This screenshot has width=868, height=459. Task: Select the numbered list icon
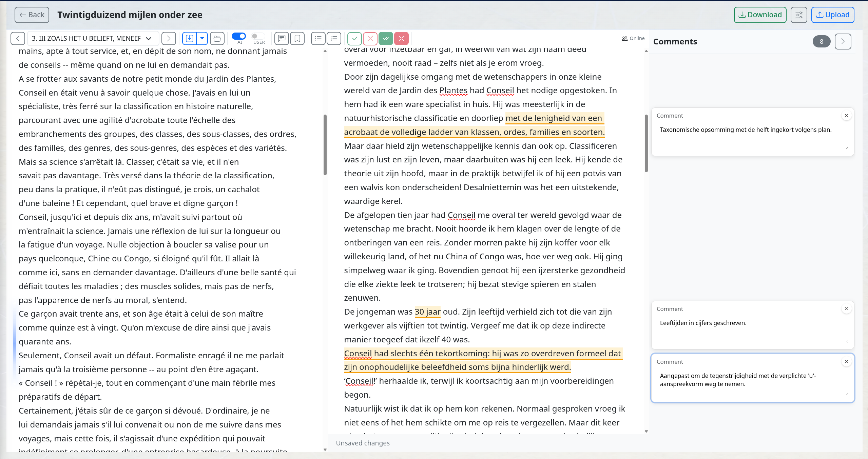point(334,39)
